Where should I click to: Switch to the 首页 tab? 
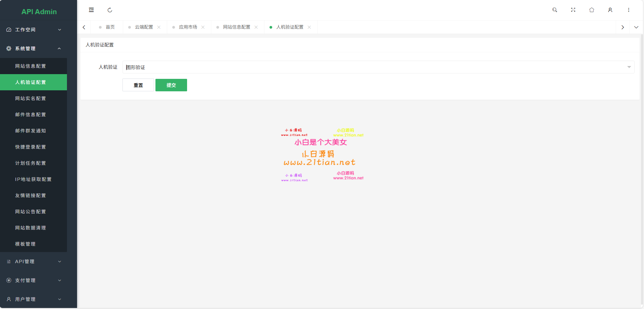click(110, 27)
